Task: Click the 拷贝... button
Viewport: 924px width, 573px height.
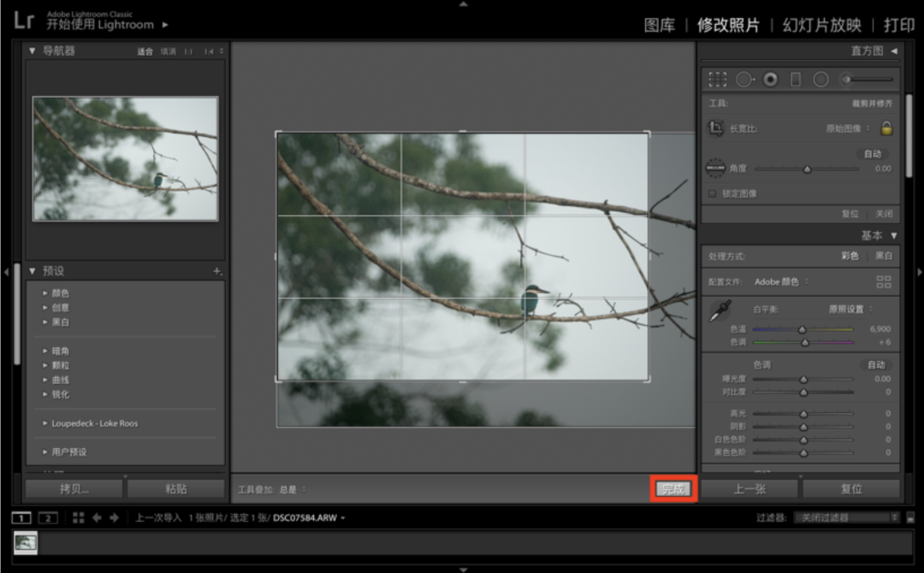Action: click(x=74, y=489)
